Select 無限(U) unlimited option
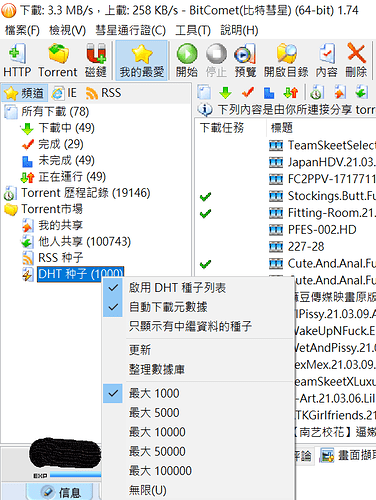The width and height of the screenshot is (376, 500). point(199,490)
